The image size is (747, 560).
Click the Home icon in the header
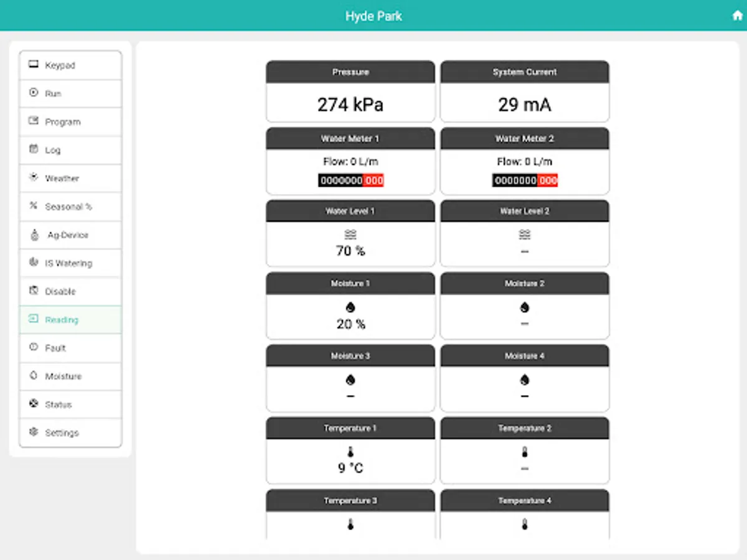click(x=736, y=15)
